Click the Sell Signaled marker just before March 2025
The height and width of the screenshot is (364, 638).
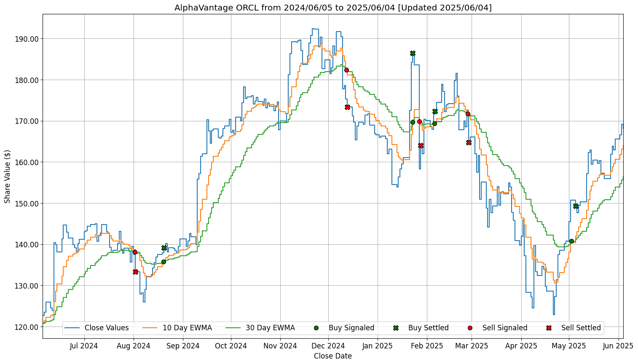click(468, 114)
